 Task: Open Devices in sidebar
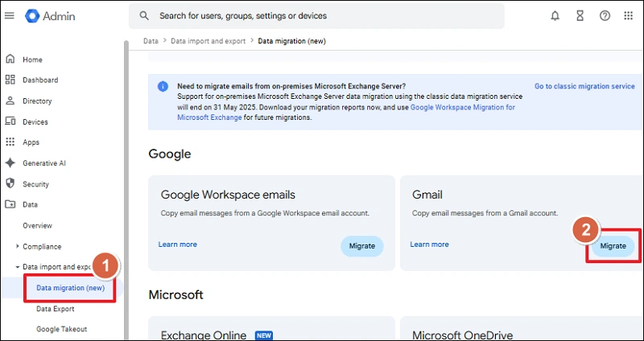tap(35, 122)
